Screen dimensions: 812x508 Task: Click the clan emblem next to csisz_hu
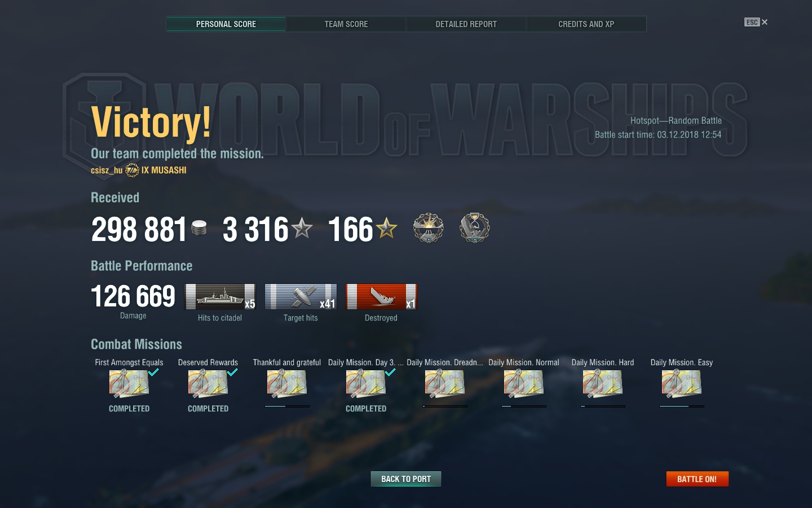pos(132,170)
